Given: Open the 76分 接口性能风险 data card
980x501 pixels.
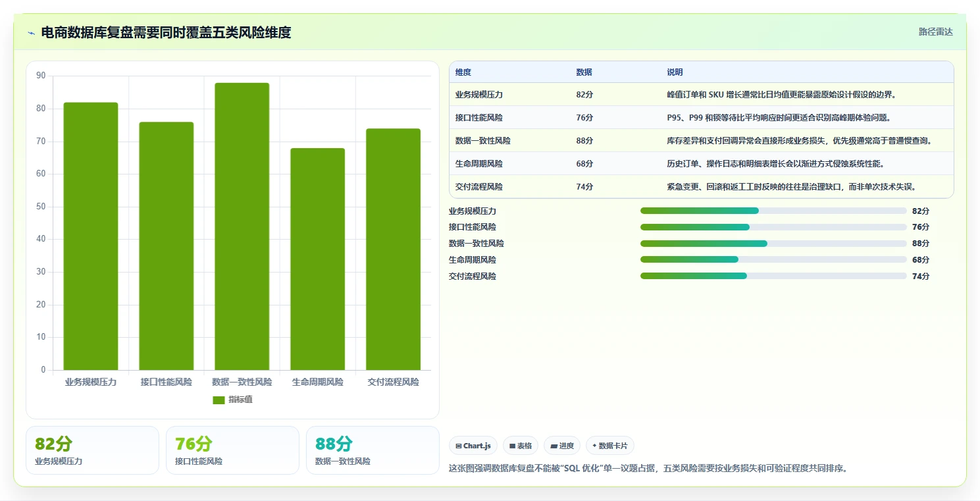Looking at the screenshot, I should point(232,450).
